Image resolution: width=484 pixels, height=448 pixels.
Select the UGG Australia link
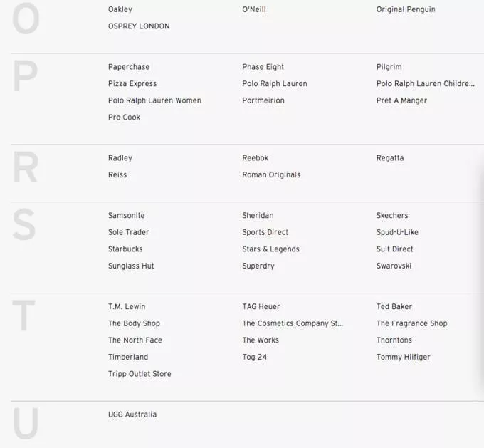point(132,415)
